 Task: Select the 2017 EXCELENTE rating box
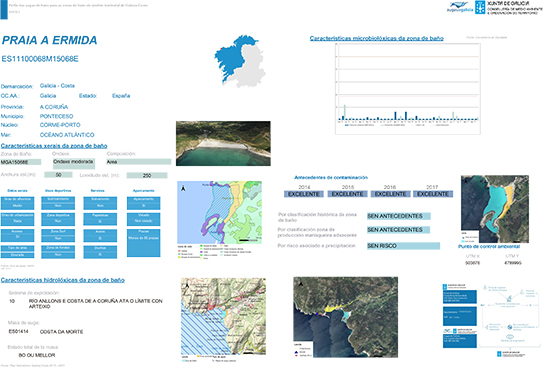point(433,194)
